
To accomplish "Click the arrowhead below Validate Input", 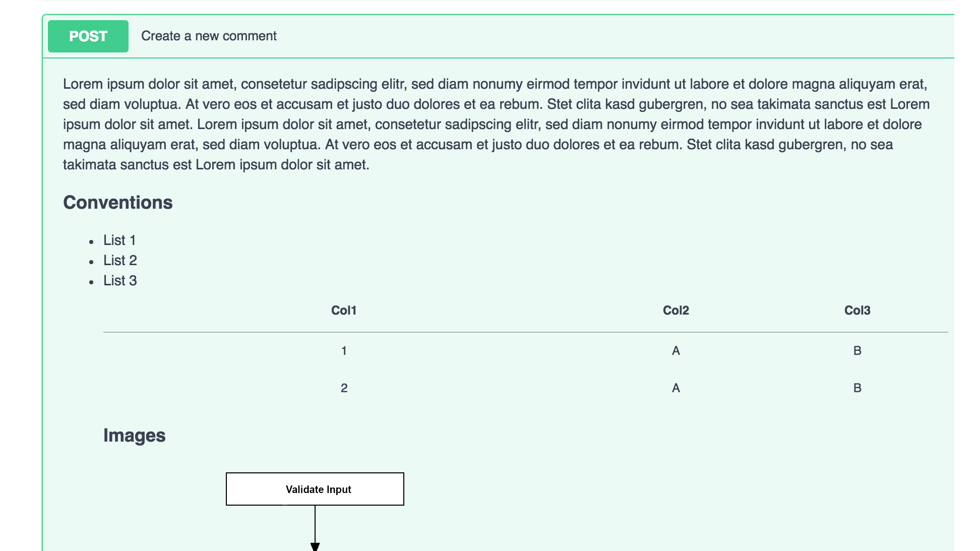I will (x=315, y=546).
